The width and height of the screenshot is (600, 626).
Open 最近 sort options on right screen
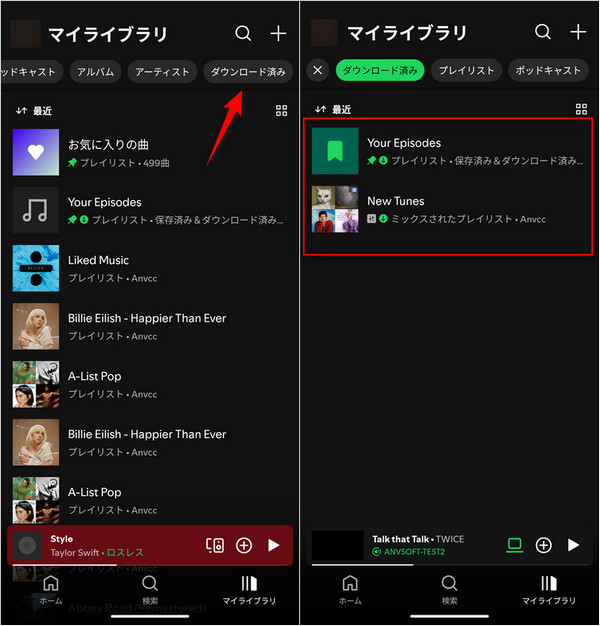333,109
